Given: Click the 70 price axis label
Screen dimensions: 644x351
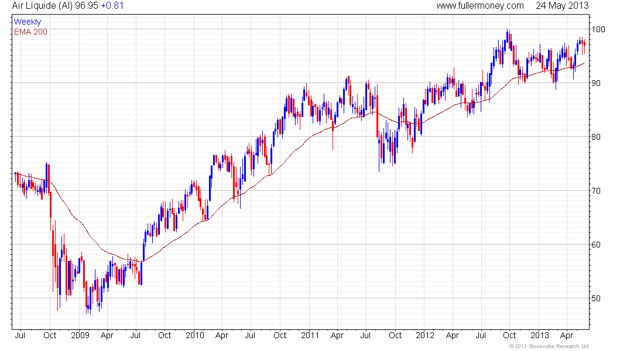Looking at the screenshot, I should click(x=596, y=191).
